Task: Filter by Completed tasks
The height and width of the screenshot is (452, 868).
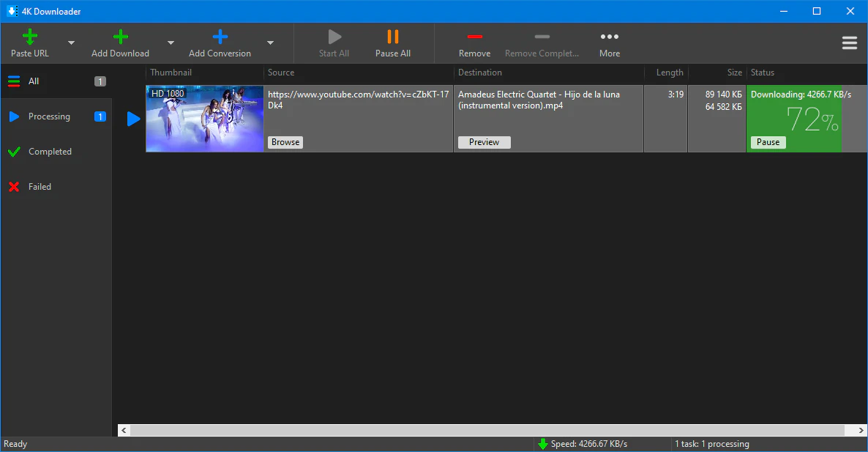Action: pos(50,152)
